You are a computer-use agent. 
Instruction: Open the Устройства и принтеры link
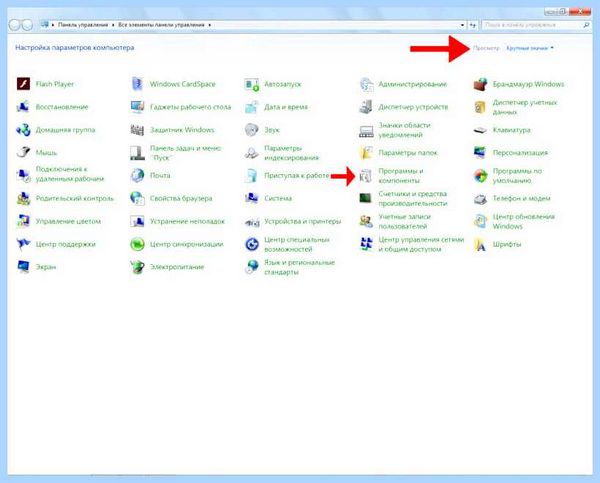(x=302, y=221)
